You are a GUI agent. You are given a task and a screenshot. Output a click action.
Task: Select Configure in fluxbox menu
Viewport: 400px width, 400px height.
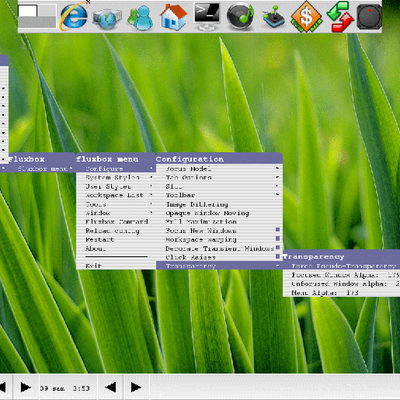[x=116, y=169]
